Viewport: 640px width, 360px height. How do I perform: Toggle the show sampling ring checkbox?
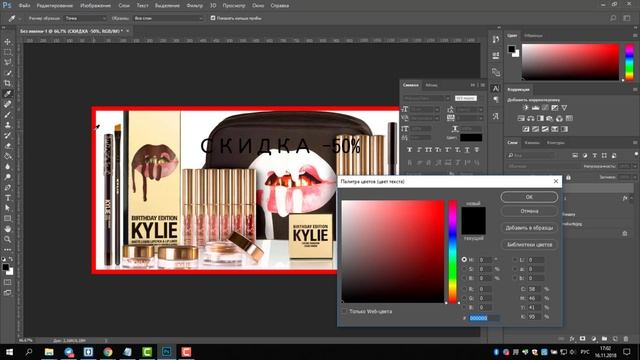click(213, 18)
